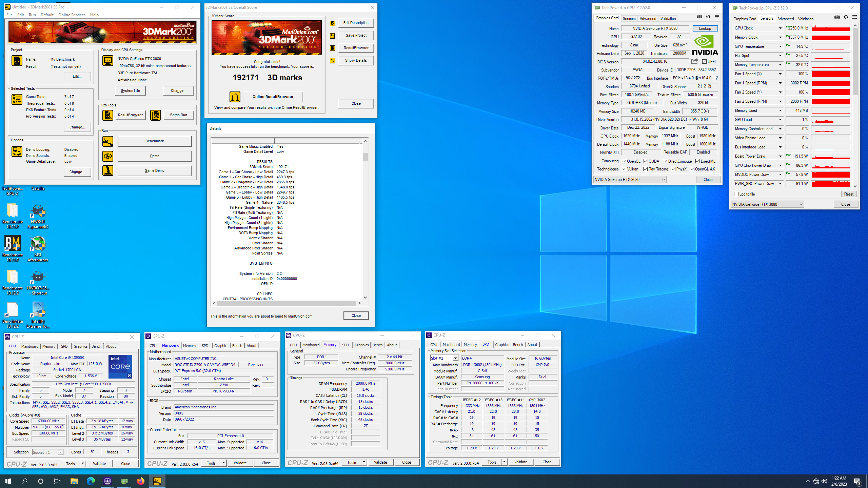Click the Fan 1 Speed (%) sensor graph
This screenshot has width=868, height=488.
click(831, 74)
